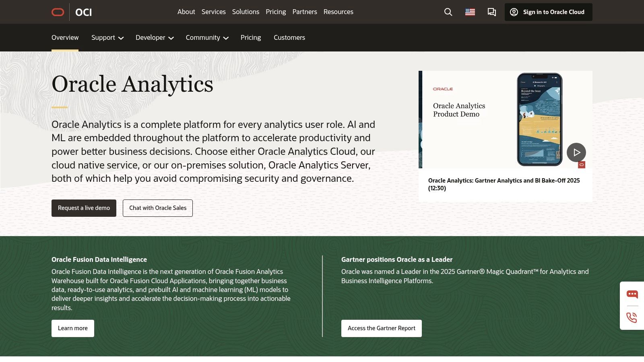
Task: Click Pricing in the top navigation
Action: [276, 12]
